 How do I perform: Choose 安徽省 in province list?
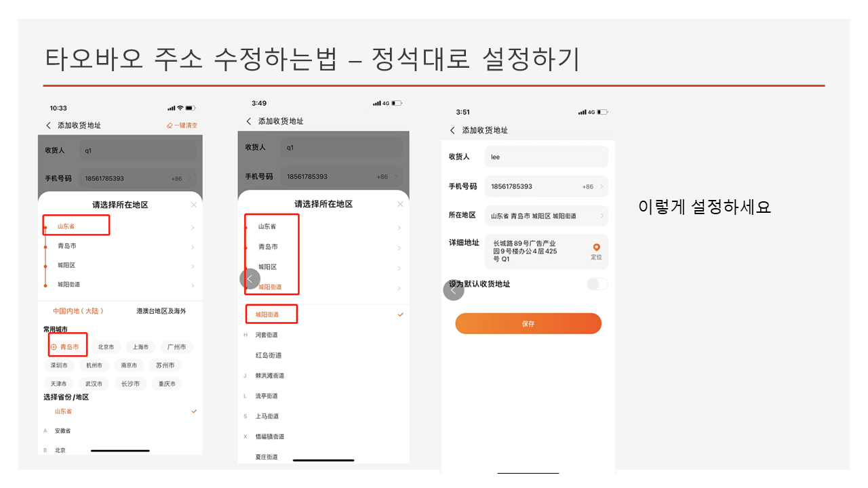(62, 431)
